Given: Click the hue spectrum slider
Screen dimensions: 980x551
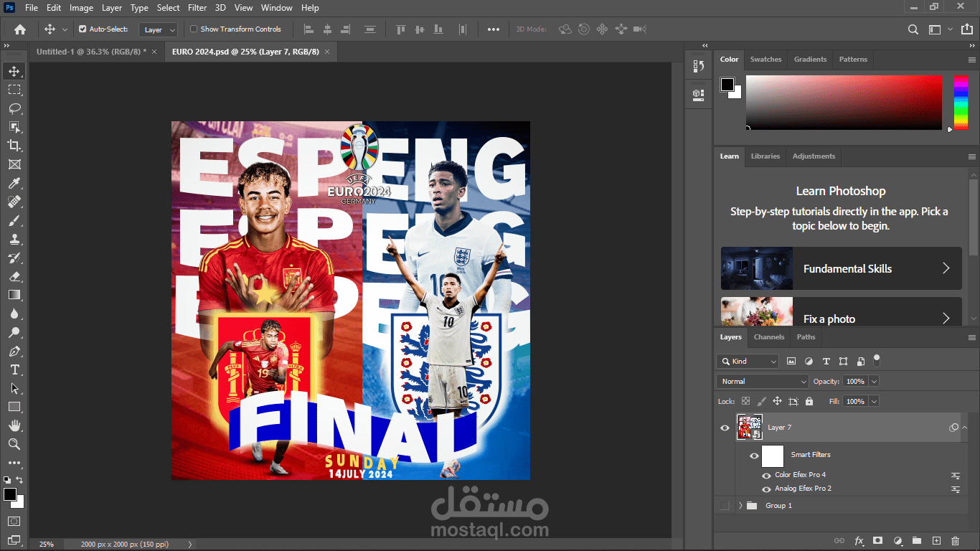Looking at the screenshot, I should tap(961, 103).
